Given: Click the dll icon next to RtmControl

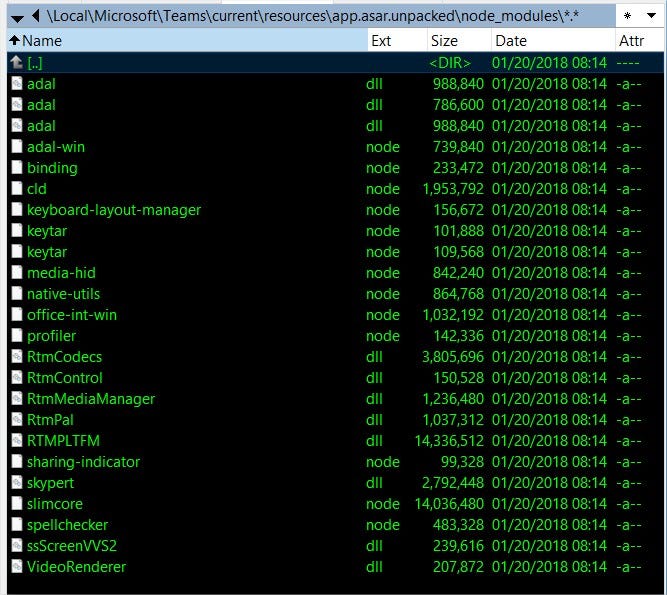Looking at the screenshot, I should 17,377.
